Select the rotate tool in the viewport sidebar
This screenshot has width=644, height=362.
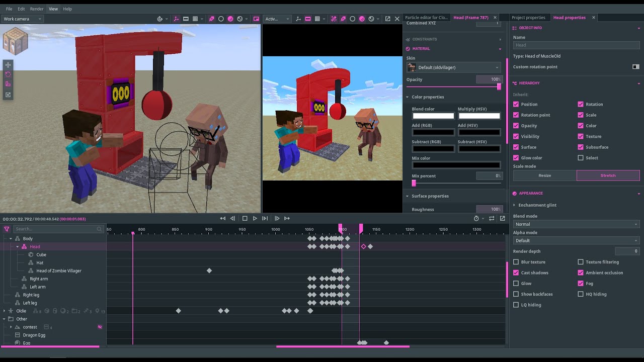point(8,74)
